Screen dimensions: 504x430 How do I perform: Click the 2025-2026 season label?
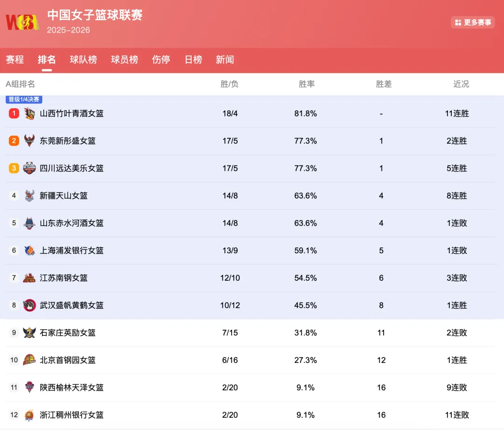point(69,30)
